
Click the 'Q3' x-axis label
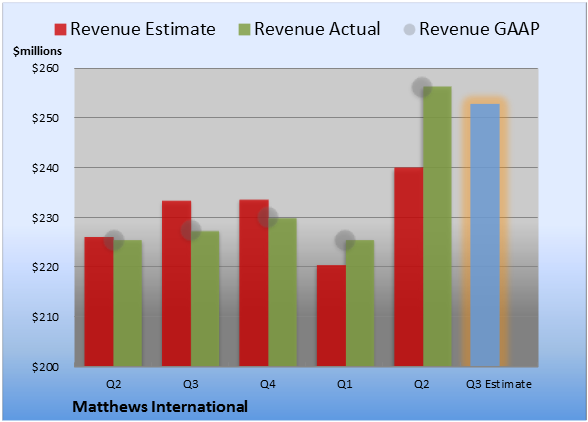coord(190,384)
